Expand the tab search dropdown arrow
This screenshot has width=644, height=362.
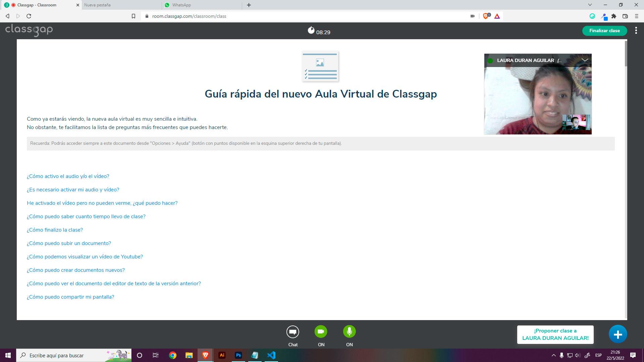coord(590,5)
